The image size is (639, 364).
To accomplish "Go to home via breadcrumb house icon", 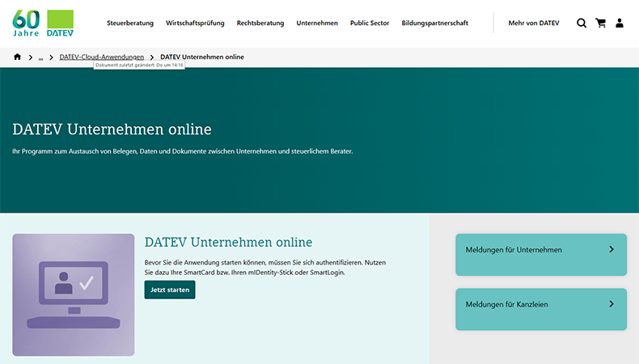I will click(x=17, y=57).
